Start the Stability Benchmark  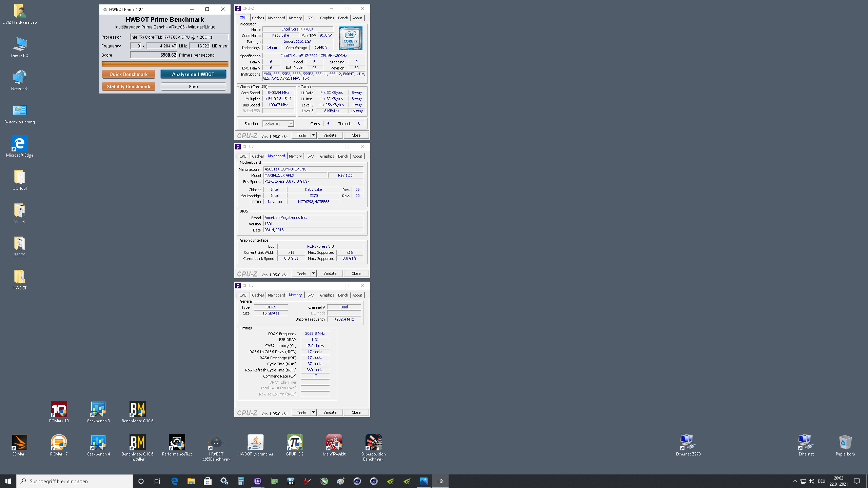click(129, 86)
